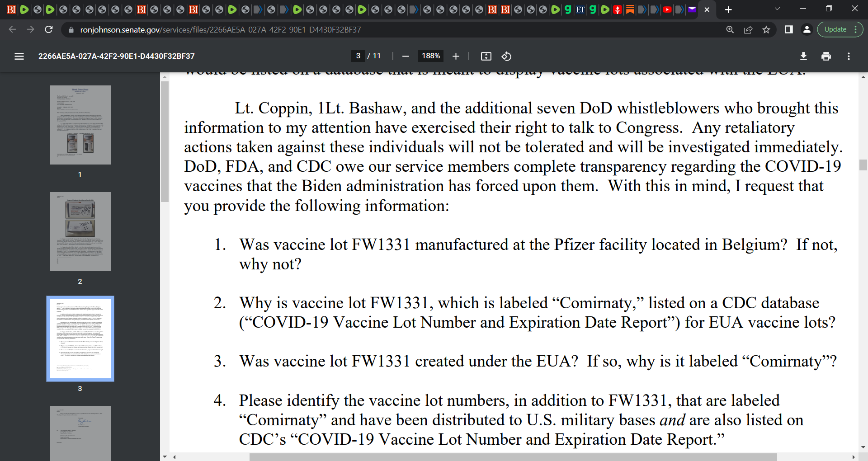Screen dimensions: 868x461
Task: Click the address bar URL
Action: (221, 30)
